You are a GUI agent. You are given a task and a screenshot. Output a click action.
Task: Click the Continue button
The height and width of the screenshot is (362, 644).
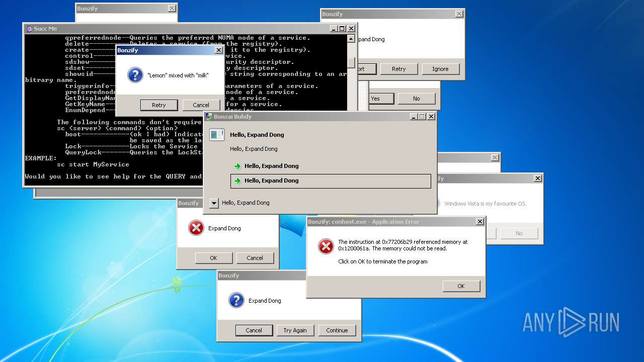click(x=337, y=330)
